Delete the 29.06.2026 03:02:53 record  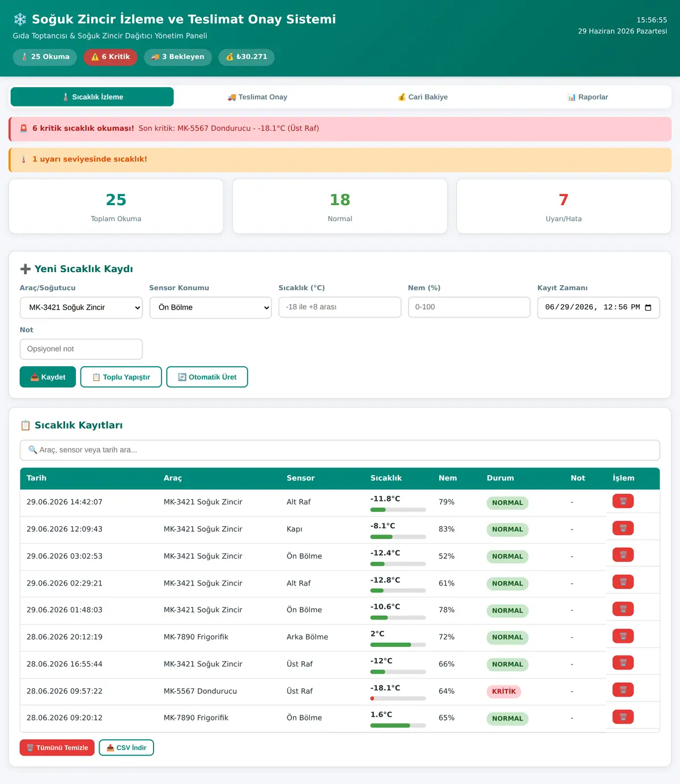pyautogui.click(x=623, y=555)
